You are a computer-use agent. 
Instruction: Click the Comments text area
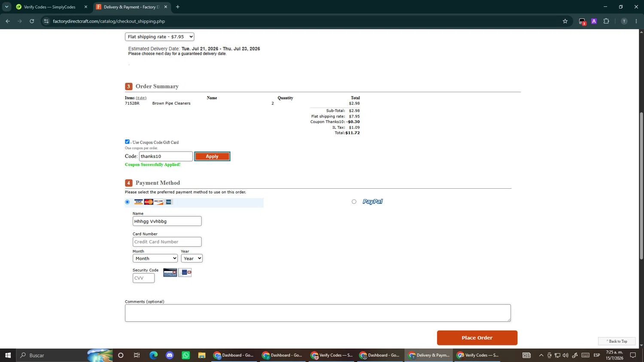[318, 313]
